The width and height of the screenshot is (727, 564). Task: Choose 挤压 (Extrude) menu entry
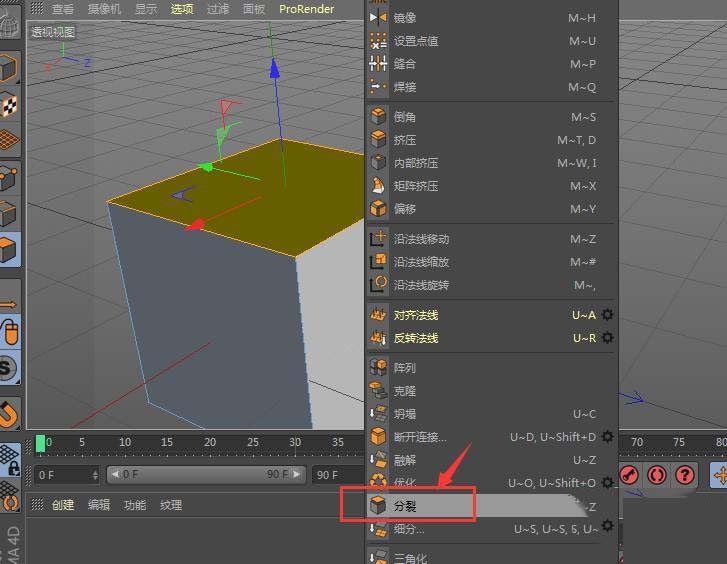click(491, 140)
